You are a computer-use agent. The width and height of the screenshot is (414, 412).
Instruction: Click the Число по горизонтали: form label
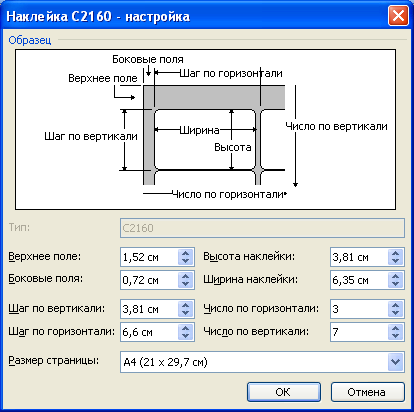click(261, 308)
